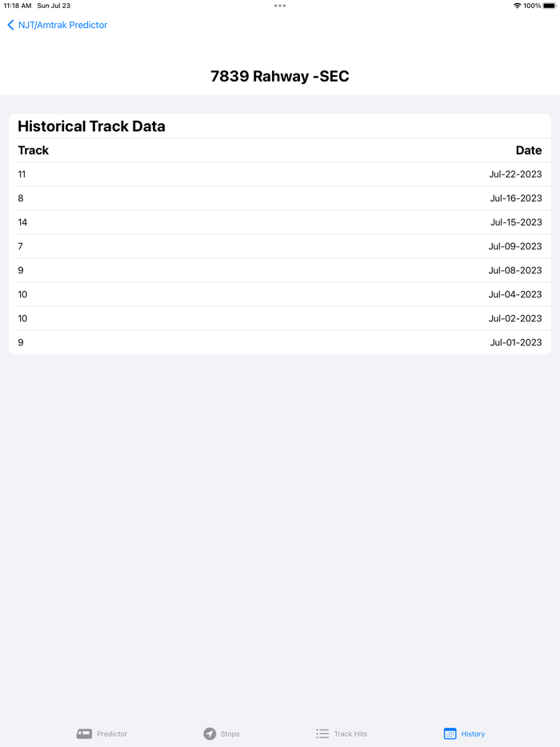
Task: Select the track 11 row dated Jul-22-2023
Action: [280, 174]
